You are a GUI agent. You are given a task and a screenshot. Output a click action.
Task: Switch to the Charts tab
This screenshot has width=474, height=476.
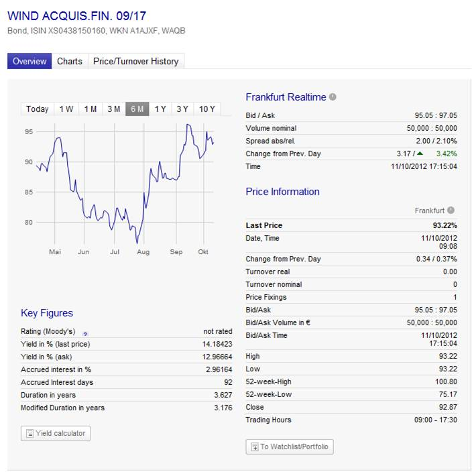click(70, 61)
